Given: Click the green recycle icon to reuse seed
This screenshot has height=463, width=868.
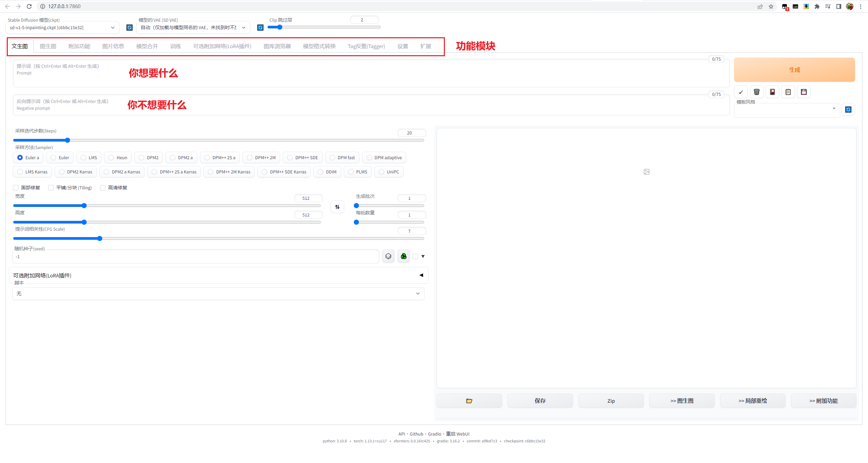Looking at the screenshot, I should [403, 256].
